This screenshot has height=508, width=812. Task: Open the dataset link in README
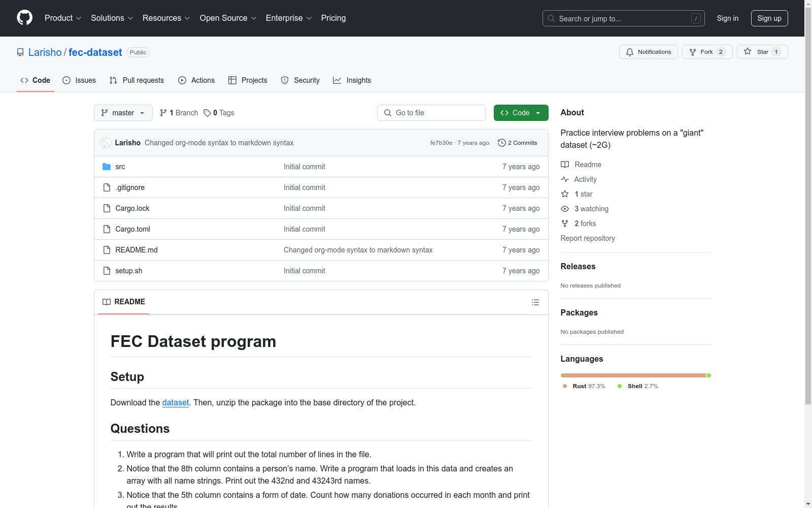coord(176,402)
